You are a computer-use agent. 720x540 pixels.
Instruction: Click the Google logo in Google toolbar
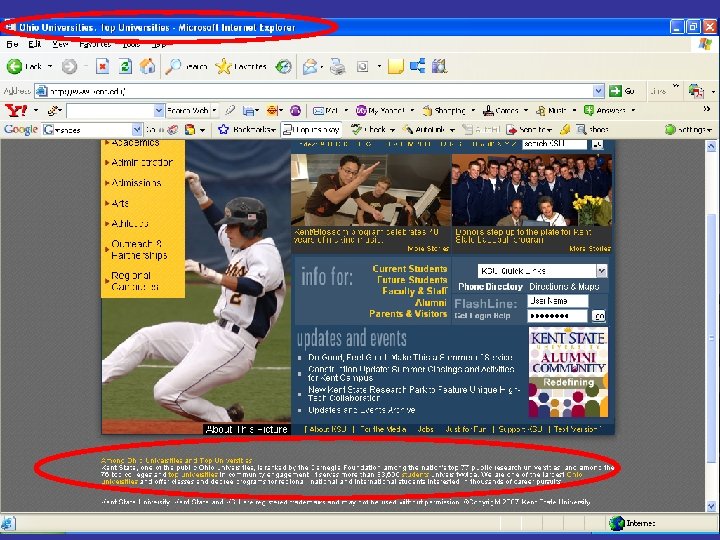pyautogui.click(x=21, y=130)
